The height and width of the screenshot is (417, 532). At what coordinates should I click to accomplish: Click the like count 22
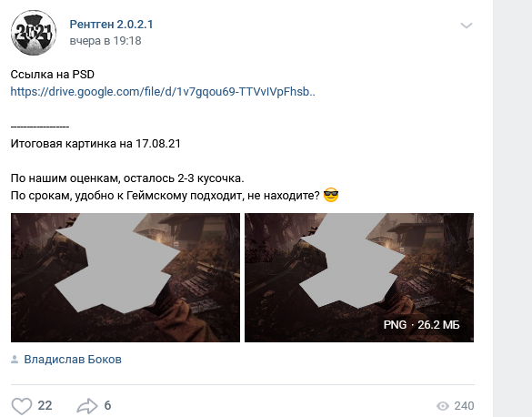tap(45, 405)
